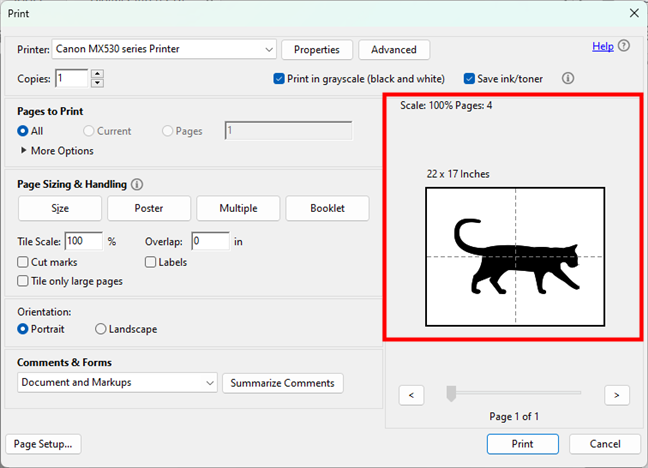
Task: Select the Pages range radio button
Action: [167, 131]
